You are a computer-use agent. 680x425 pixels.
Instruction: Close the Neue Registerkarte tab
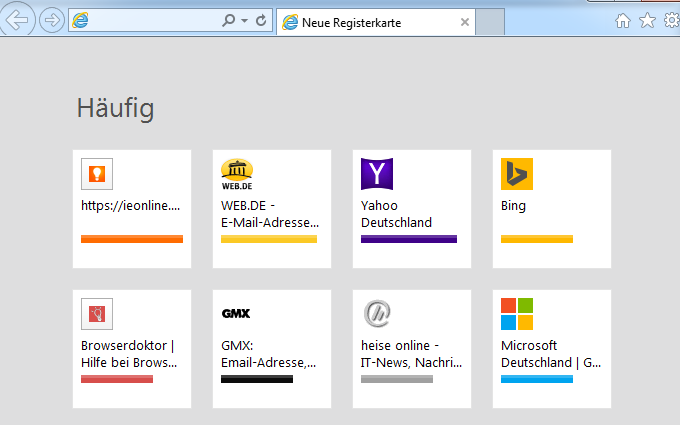pyautogui.click(x=464, y=22)
